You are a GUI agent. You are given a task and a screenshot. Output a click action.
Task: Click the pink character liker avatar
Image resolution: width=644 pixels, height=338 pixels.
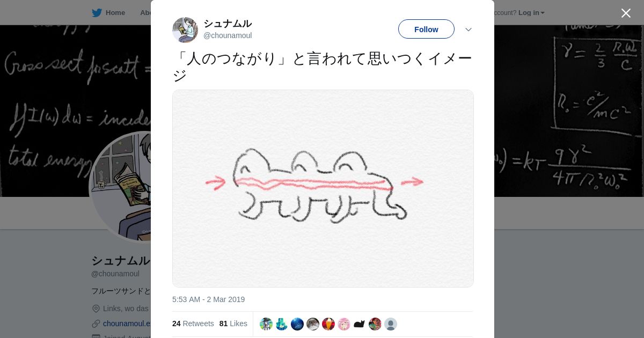coord(344,324)
